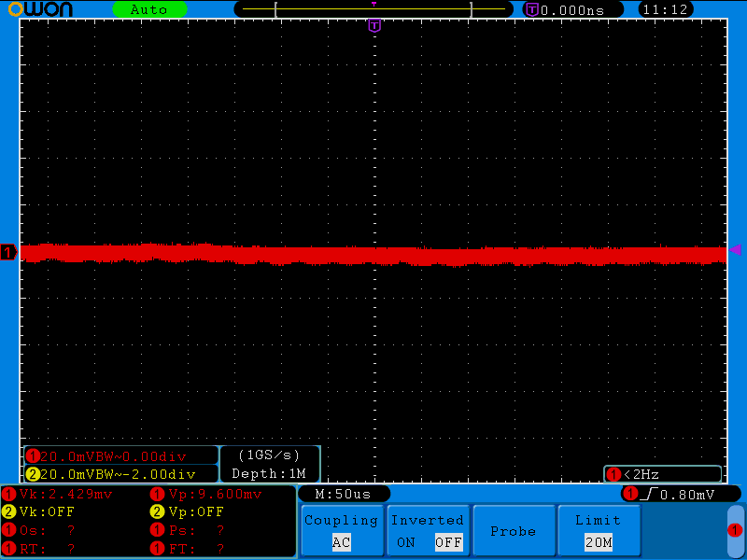Open the Limit 20M bandwidth menu
The width and height of the screenshot is (747, 560).
pos(599,530)
